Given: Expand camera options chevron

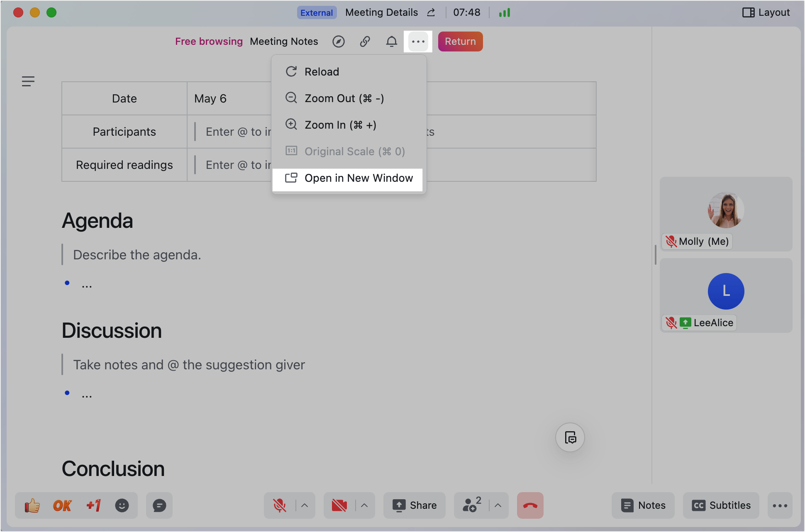Looking at the screenshot, I should point(364,505).
